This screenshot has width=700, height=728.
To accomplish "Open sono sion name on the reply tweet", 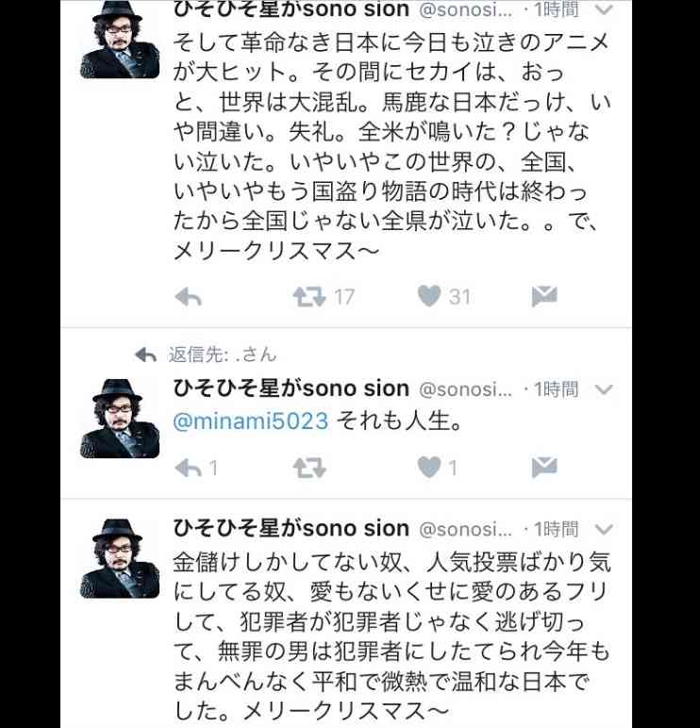I will (291, 389).
